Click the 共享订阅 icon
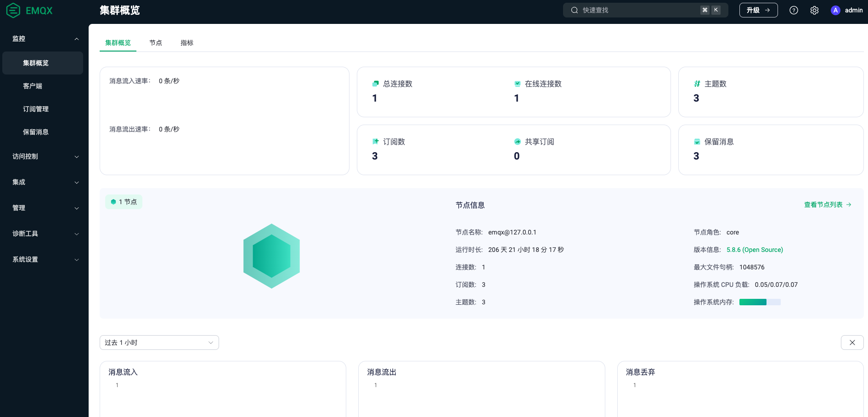Viewport: 868px width, 417px height. 518,142
